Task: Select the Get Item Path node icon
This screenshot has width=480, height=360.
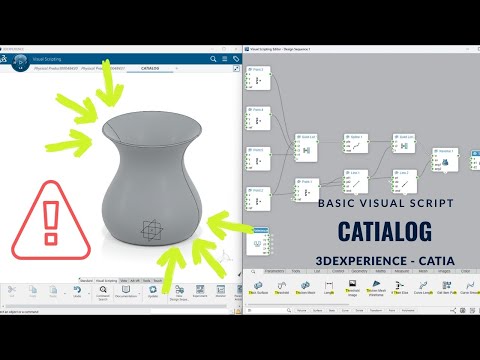Action: [x=447, y=285]
